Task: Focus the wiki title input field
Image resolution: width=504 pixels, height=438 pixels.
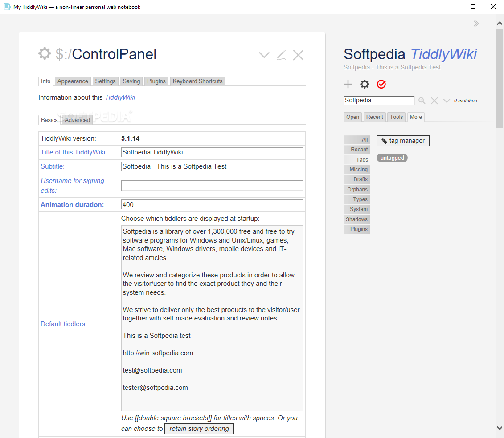Action: 212,152
